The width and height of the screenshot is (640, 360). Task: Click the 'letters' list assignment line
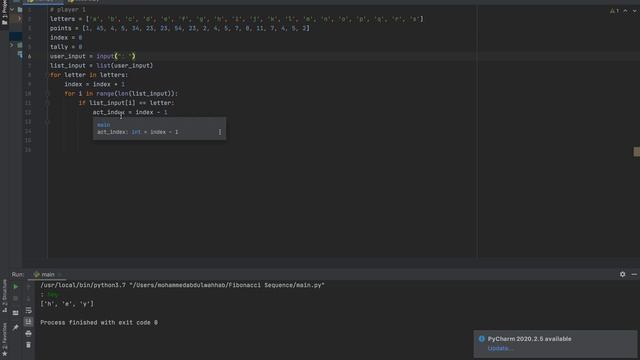(x=237, y=19)
